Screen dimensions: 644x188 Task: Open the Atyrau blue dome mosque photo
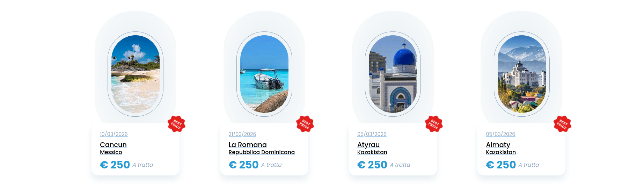pos(393,74)
